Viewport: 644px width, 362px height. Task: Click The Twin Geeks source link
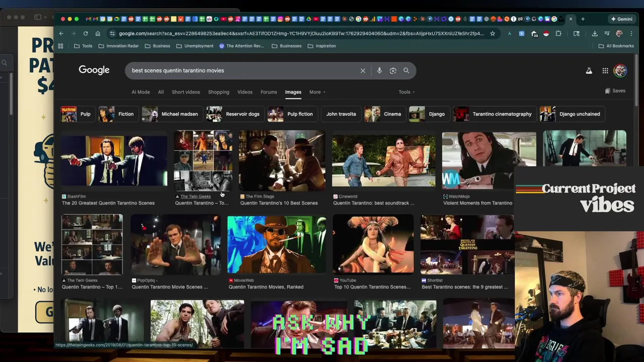coord(195,197)
